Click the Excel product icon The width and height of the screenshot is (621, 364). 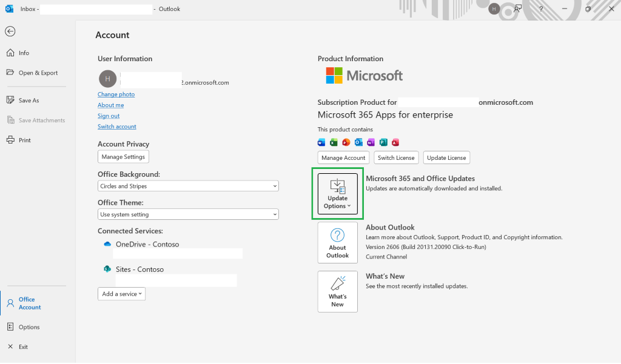pyautogui.click(x=334, y=142)
